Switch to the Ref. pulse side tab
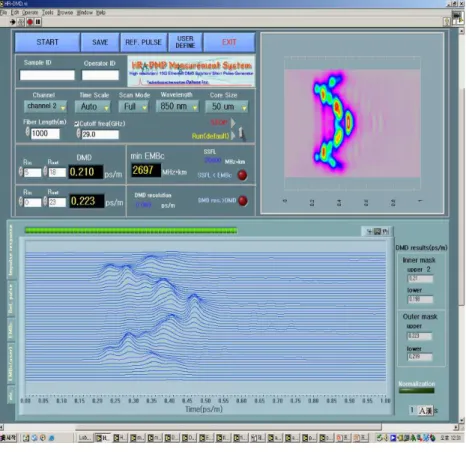The width and height of the screenshot is (466, 452). click(11, 299)
